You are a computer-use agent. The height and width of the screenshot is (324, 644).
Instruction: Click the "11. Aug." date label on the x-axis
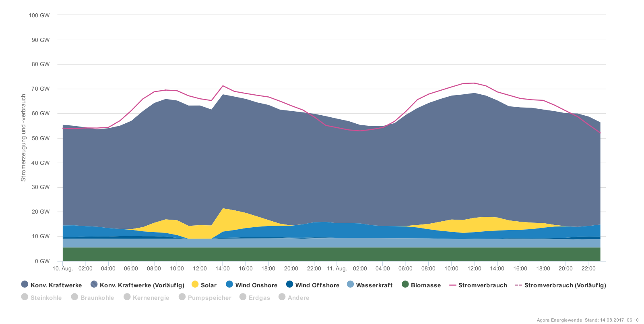[337, 268]
